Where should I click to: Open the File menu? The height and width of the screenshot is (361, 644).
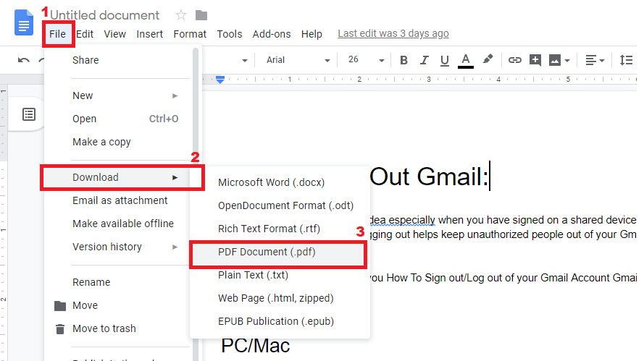tap(57, 34)
